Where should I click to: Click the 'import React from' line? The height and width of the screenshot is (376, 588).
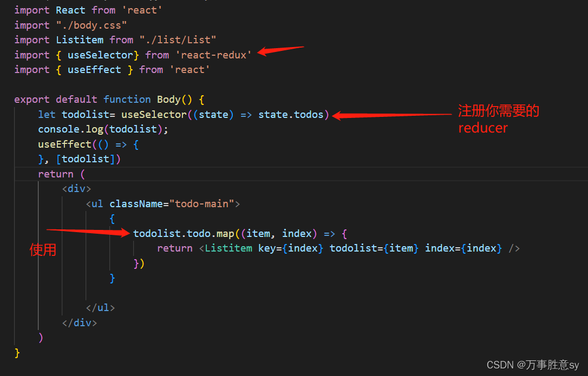tap(88, 10)
